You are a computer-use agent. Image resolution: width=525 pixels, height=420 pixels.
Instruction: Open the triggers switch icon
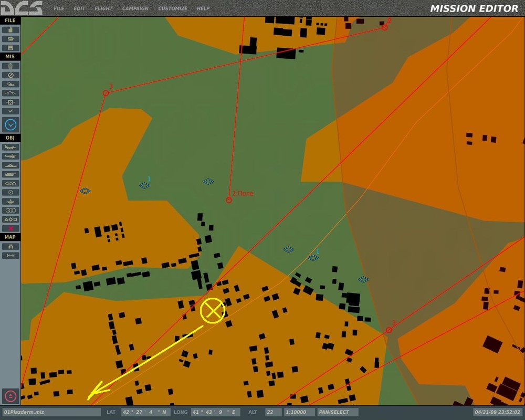[10, 93]
